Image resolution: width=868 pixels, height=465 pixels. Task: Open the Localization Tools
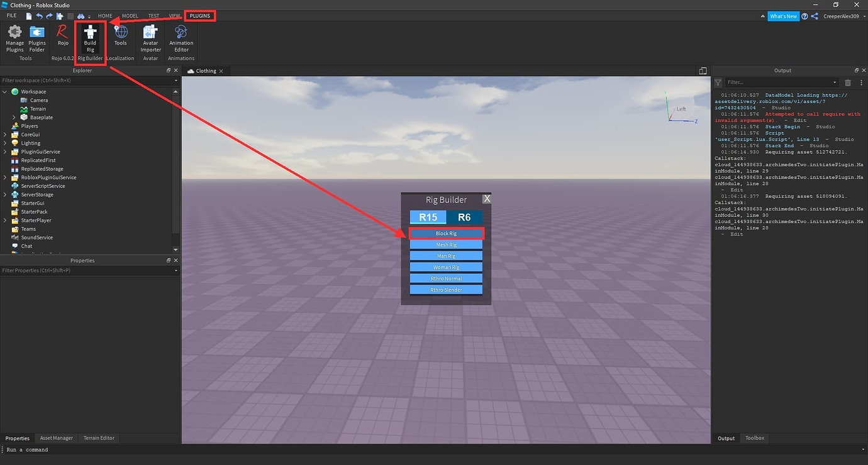120,36
